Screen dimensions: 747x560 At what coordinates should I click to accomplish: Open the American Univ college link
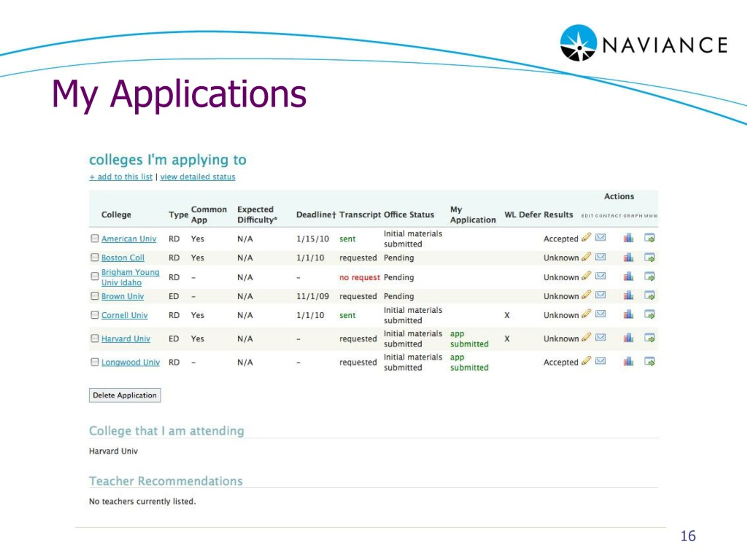click(129, 239)
